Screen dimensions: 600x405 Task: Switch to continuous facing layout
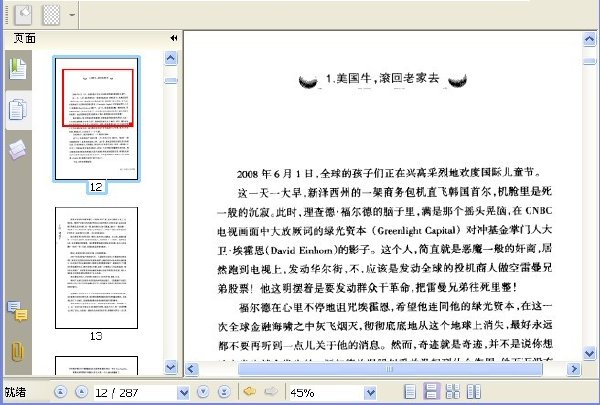click(x=453, y=392)
